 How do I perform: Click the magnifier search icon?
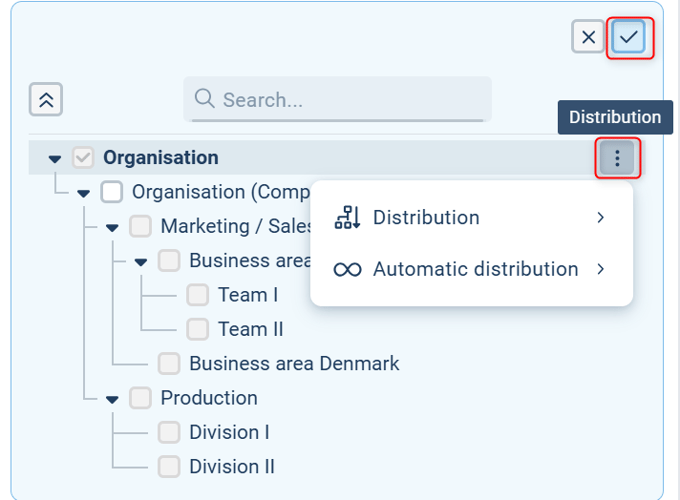205,98
